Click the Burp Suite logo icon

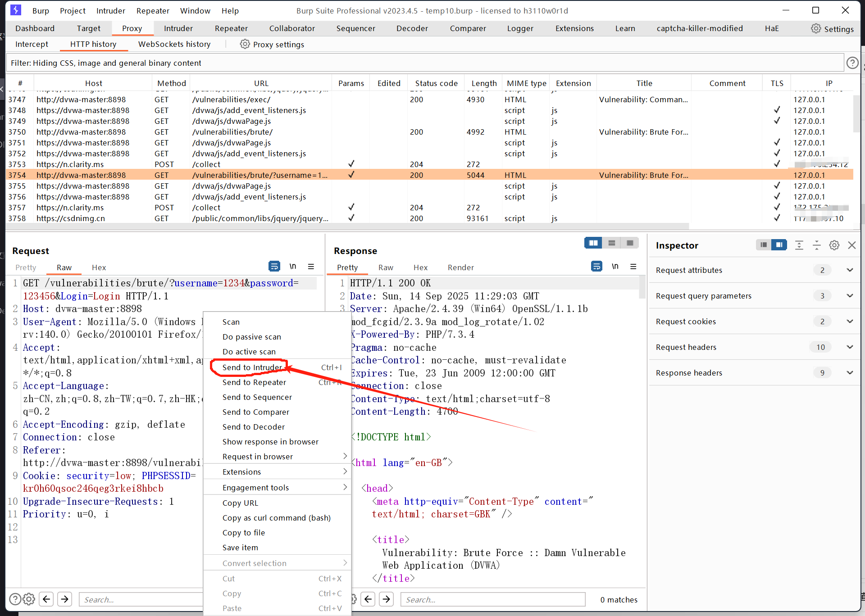(16, 10)
